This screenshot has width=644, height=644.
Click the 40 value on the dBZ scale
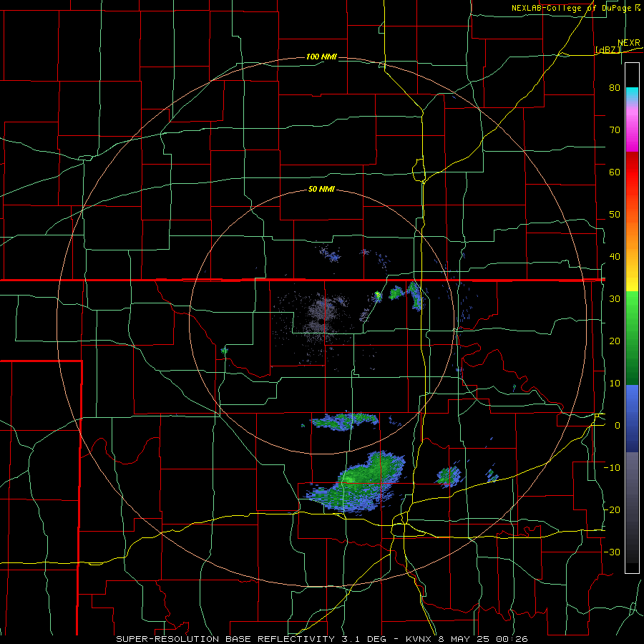pos(615,257)
